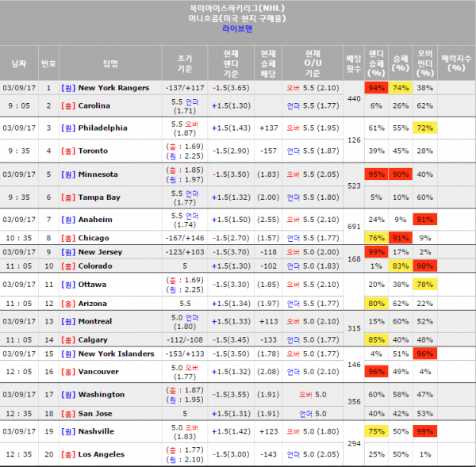Screen dimensions: 476x467
Task: Select the New York Islanders team name
Action: 117,354
